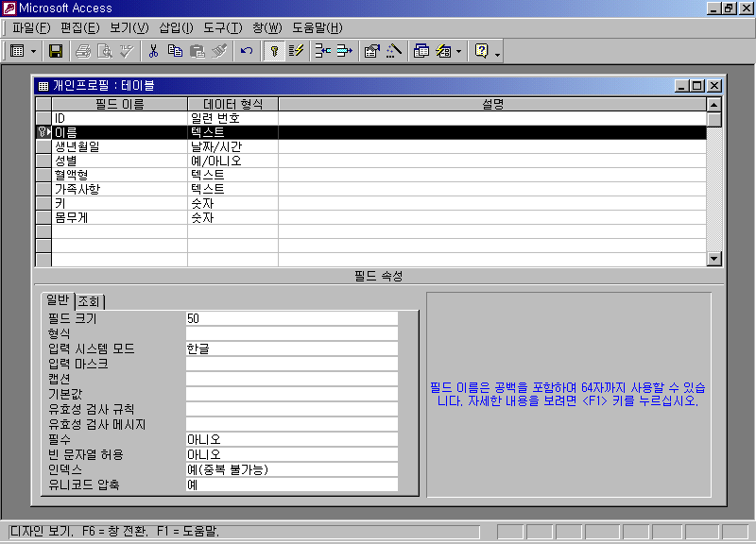Open the 파일(F) menu
This screenshot has height=544, width=756.
tap(31, 28)
